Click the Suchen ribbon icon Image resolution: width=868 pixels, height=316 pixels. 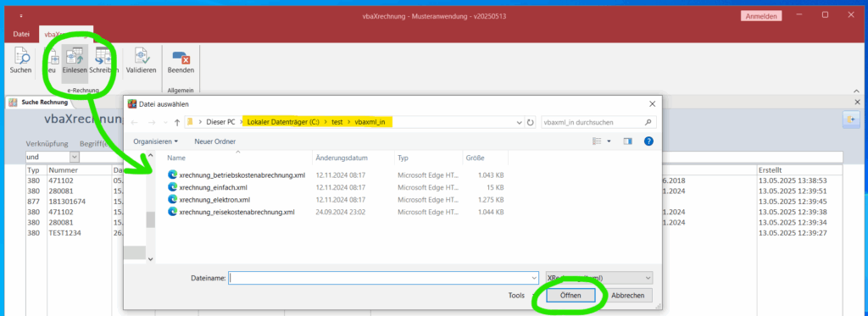click(x=20, y=61)
